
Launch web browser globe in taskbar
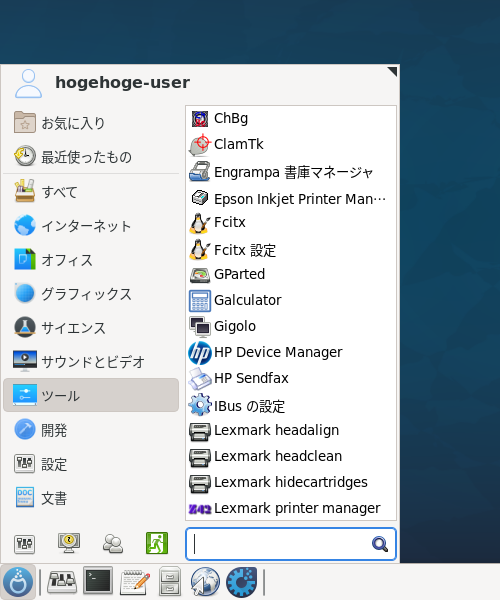point(205,582)
